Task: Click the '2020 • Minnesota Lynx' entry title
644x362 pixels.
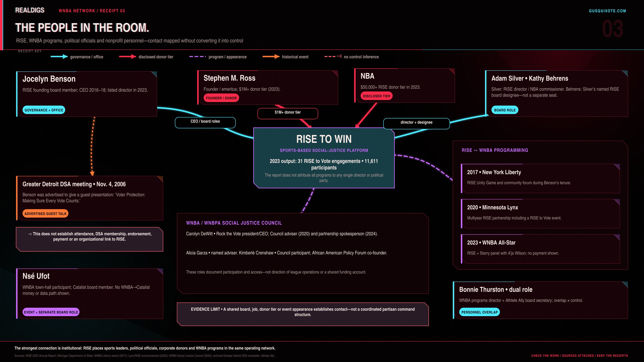Action: (492, 208)
